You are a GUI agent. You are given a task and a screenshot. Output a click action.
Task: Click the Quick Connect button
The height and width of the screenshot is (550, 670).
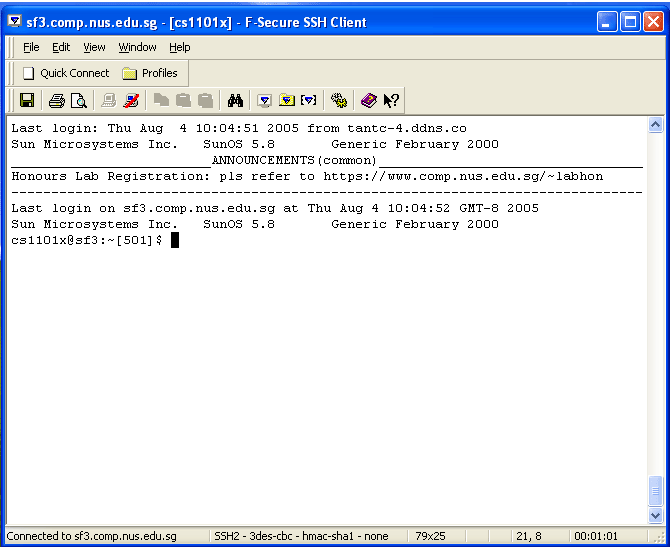66,74
